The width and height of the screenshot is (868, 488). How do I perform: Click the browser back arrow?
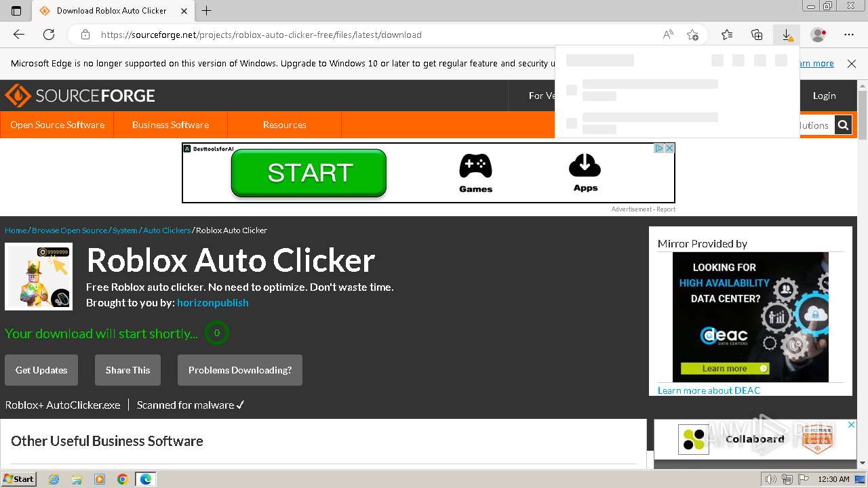click(x=19, y=35)
